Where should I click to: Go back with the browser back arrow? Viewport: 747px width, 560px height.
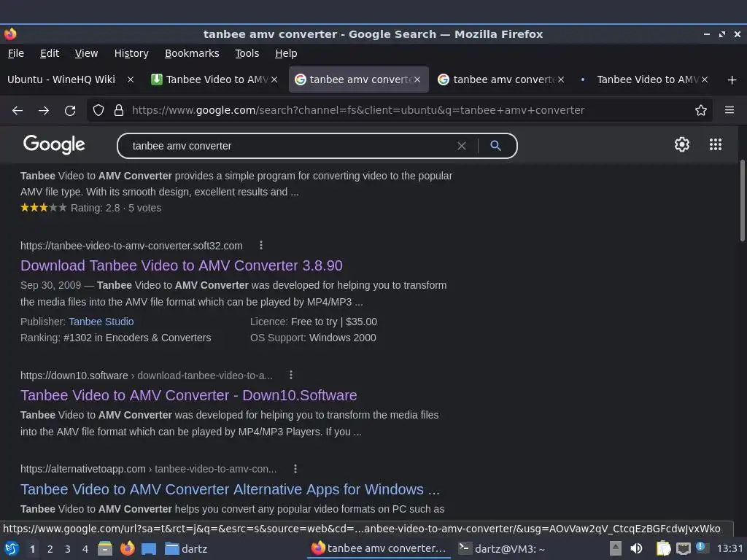[18, 111]
